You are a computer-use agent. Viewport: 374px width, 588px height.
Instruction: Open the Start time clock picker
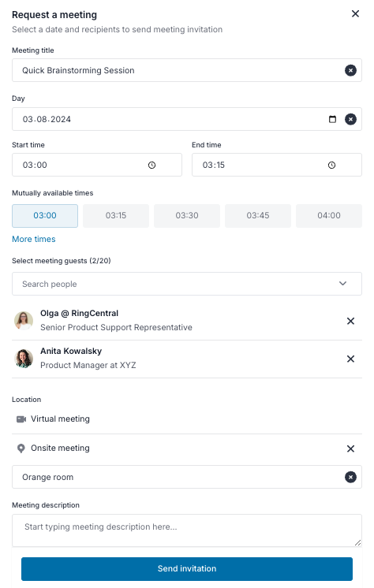151,165
